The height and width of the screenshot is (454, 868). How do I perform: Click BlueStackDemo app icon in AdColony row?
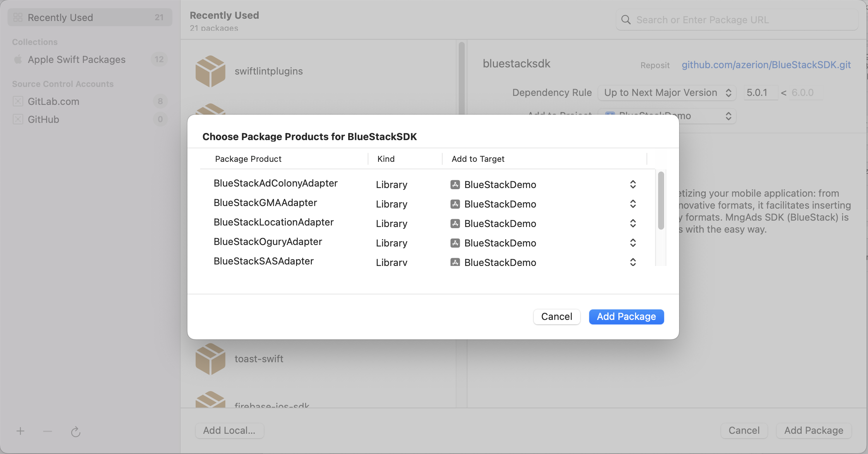click(455, 184)
